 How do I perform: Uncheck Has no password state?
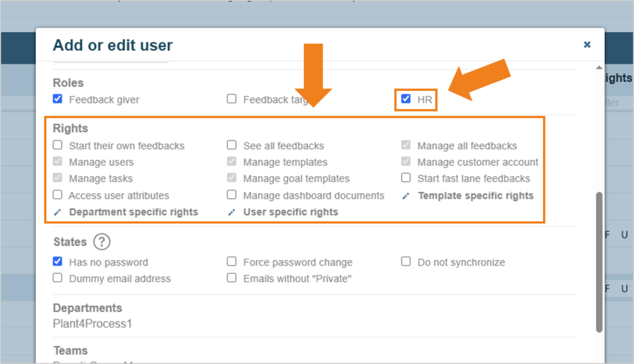58,261
